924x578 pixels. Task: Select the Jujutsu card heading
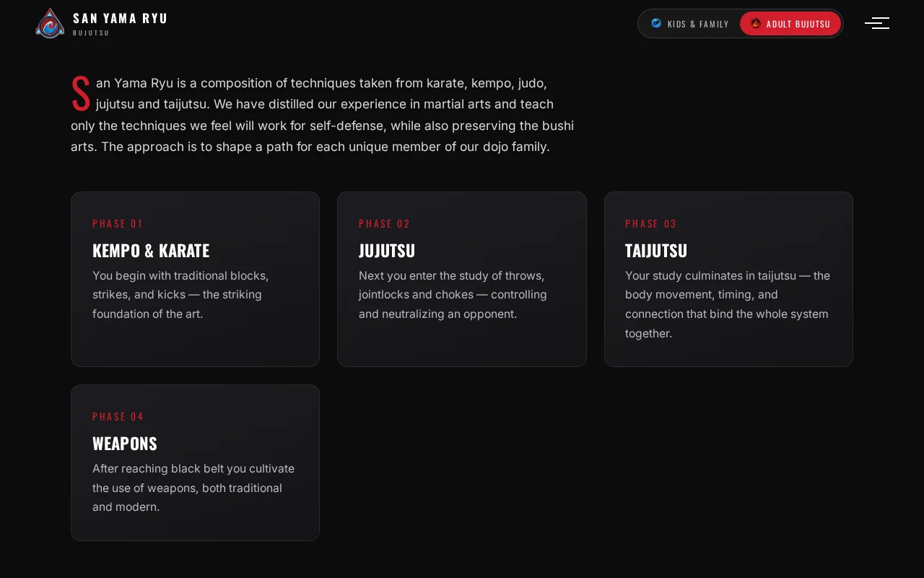point(387,251)
